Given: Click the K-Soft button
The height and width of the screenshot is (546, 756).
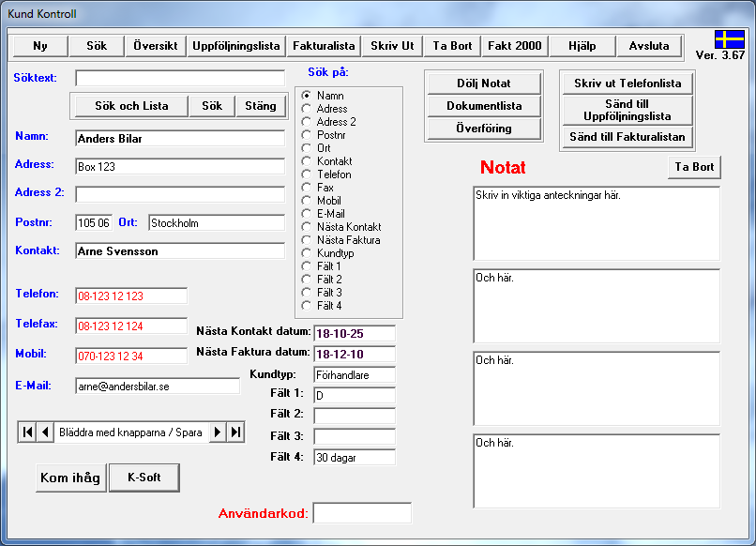Looking at the screenshot, I should tap(144, 478).
